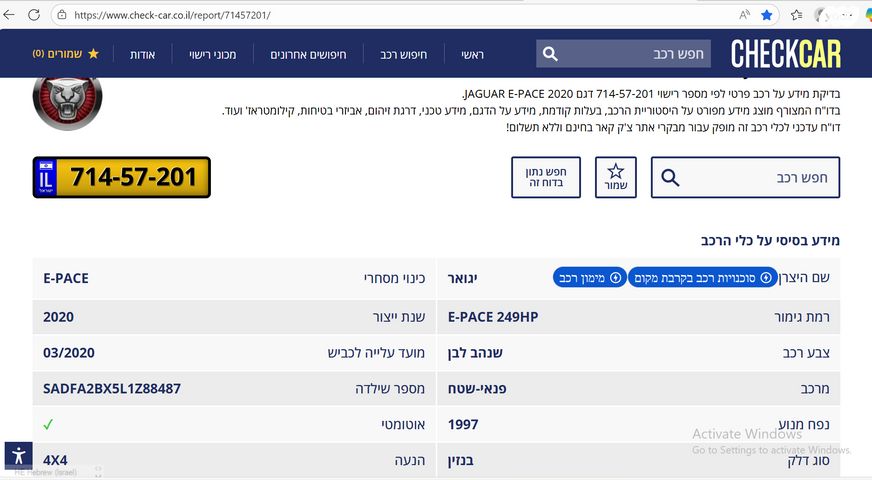Click the צבע רכב label
The image size is (872, 480).
pyautogui.click(x=806, y=353)
